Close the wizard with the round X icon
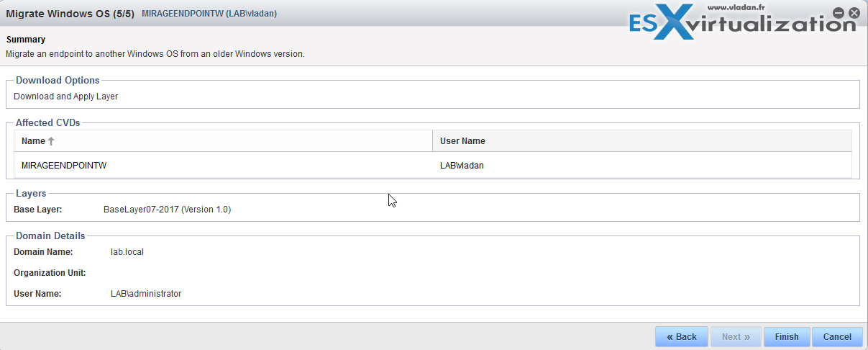The image size is (868, 350). pos(854,13)
